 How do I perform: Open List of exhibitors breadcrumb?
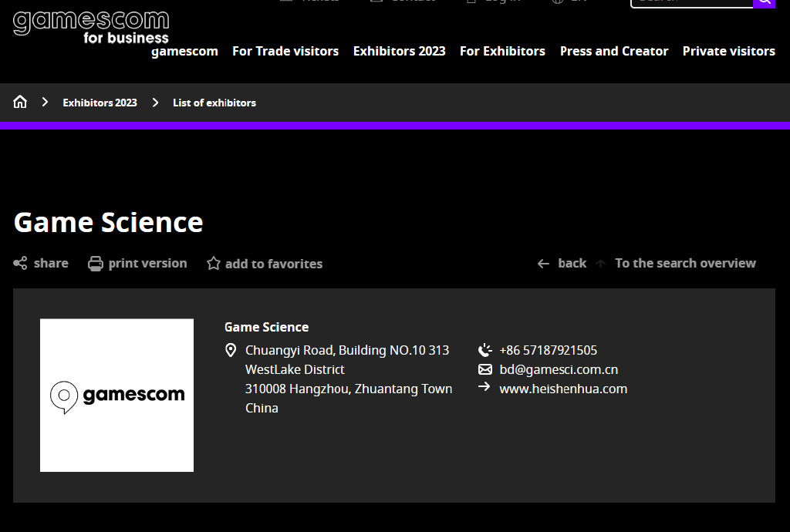click(x=214, y=103)
